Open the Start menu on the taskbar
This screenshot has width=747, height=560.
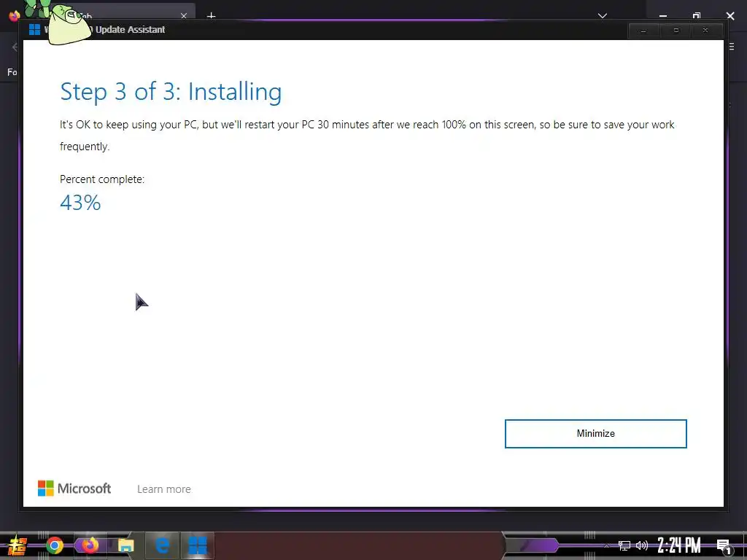pos(18,545)
